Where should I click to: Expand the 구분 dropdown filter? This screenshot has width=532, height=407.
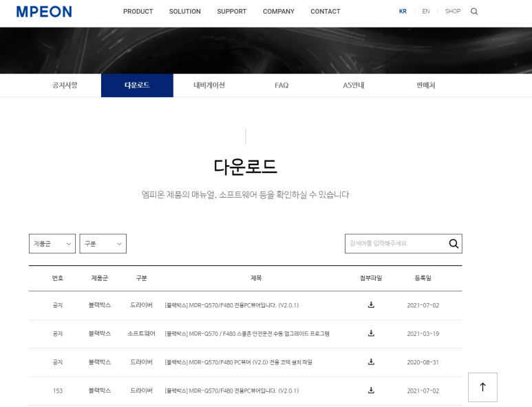point(103,243)
